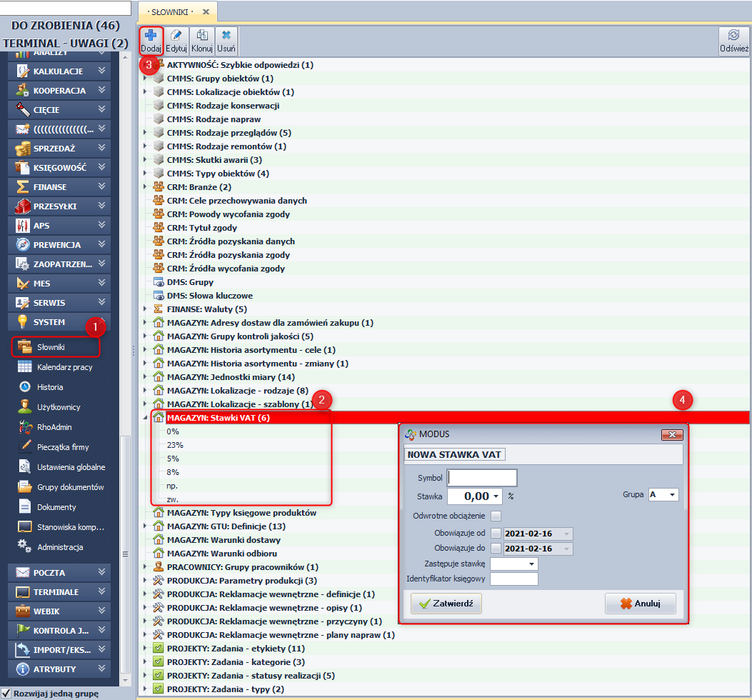Open RhoAdmin in the sidebar
The image size is (752, 700).
pyautogui.click(x=54, y=427)
